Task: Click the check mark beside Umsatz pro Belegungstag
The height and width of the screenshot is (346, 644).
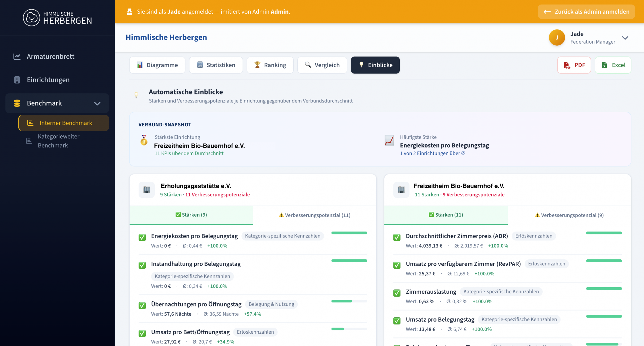Action: 397,321
